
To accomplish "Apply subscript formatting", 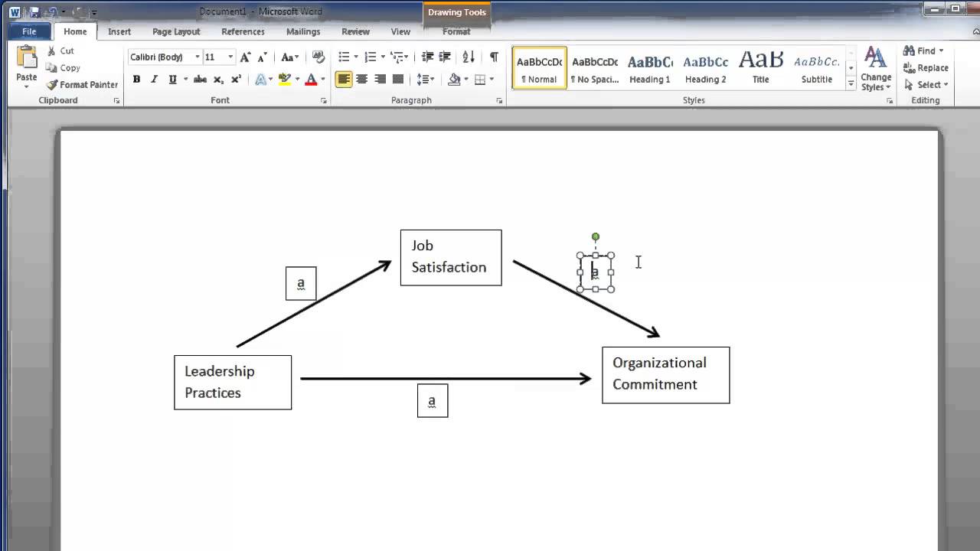I will pos(218,80).
